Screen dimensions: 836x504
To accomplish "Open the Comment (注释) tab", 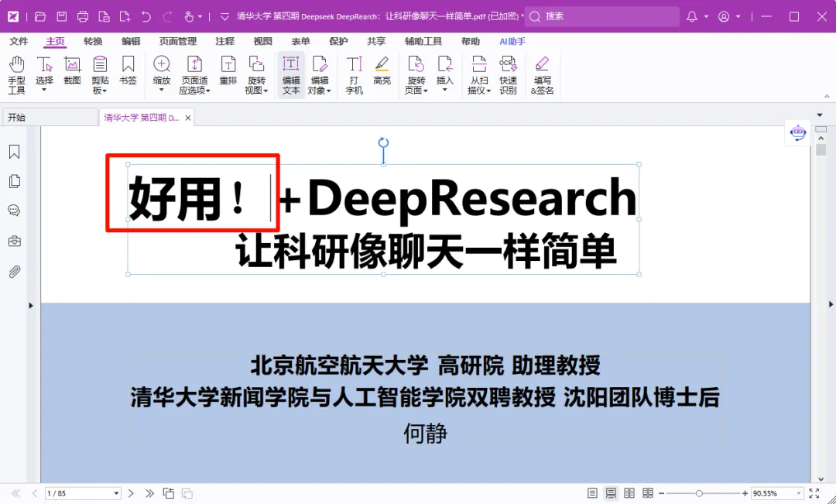I will coord(225,41).
